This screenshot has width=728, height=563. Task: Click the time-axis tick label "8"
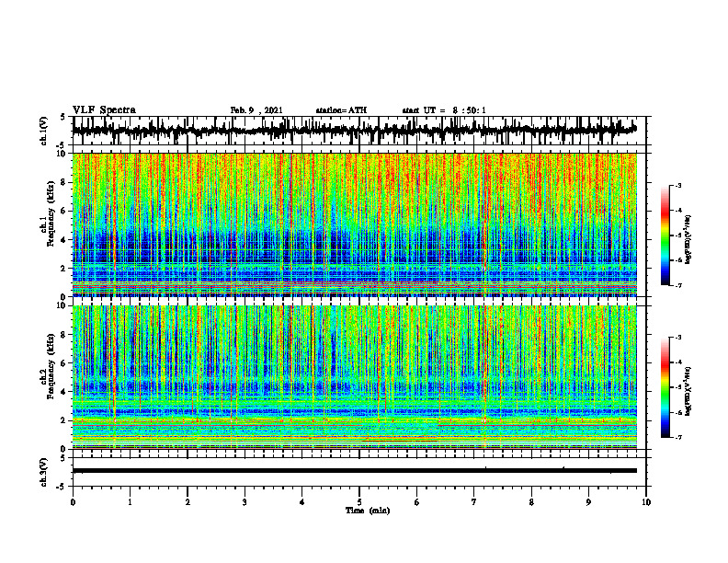[x=531, y=502]
